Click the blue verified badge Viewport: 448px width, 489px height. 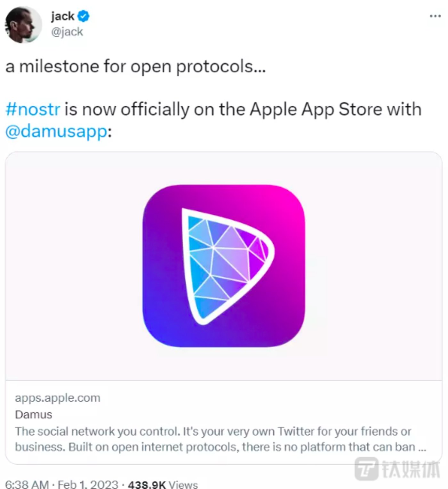coord(84,16)
